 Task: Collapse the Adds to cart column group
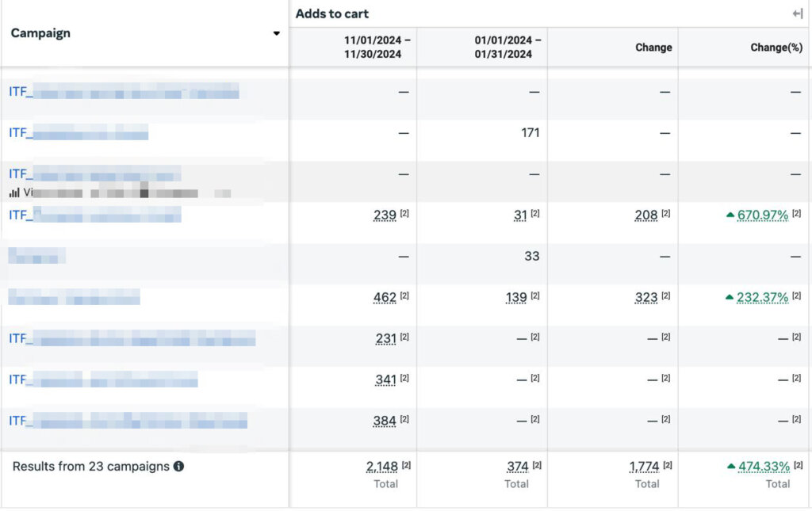(x=797, y=13)
